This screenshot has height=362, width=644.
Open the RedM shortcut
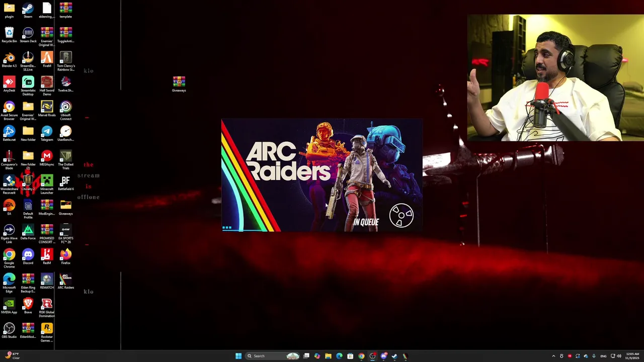47,257
